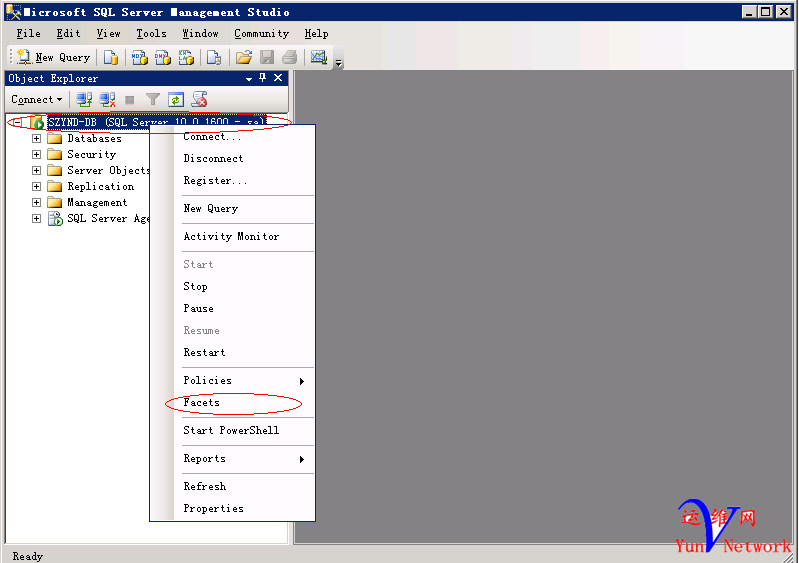
Task: Click the Security folder icon
Action: coord(55,154)
